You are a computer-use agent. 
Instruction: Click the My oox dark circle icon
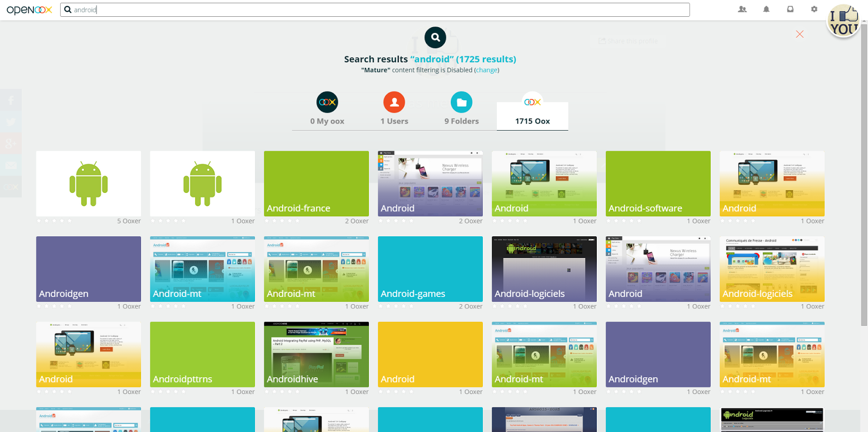327,102
